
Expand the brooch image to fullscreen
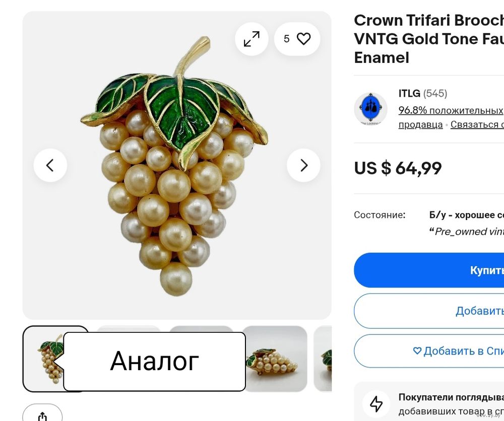pyautogui.click(x=251, y=39)
